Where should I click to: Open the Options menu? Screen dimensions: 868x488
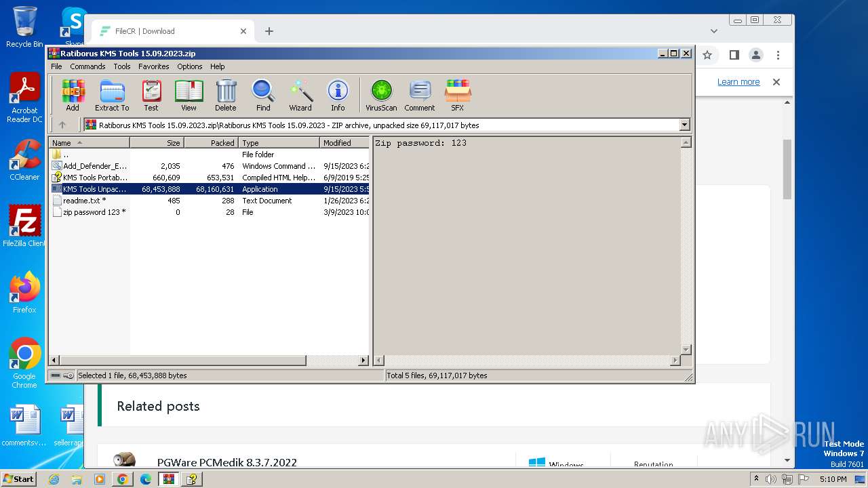[x=190, y=66]
